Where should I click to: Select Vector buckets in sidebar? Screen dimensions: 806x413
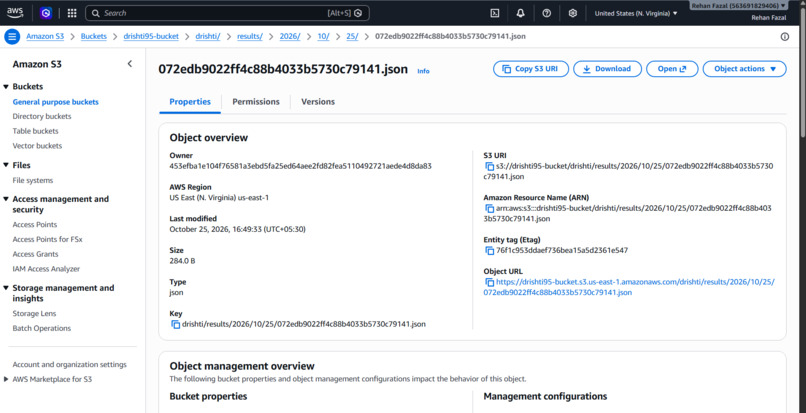pyautogui.click(x=37, y=146)
